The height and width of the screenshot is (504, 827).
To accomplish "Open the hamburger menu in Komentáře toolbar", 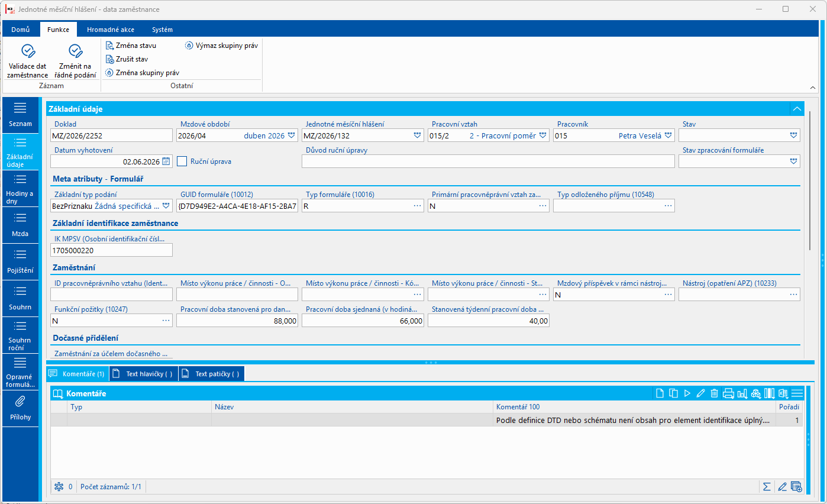I will 797,393.
